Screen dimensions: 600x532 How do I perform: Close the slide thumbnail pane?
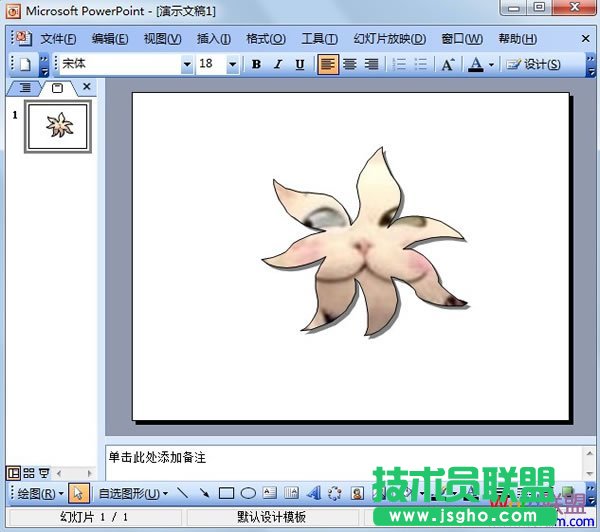point(87,87)
